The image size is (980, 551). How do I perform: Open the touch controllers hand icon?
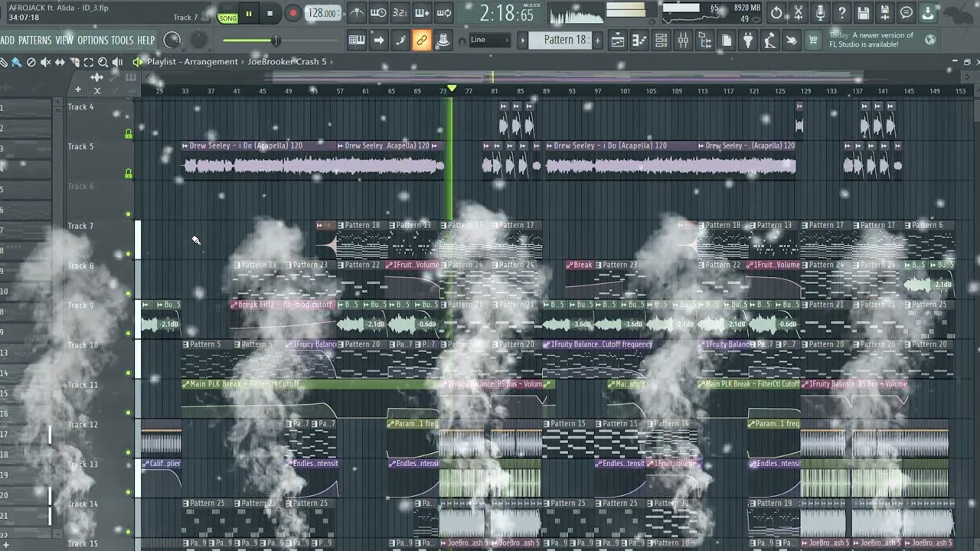pyautogui.click(x=791, y=41)
